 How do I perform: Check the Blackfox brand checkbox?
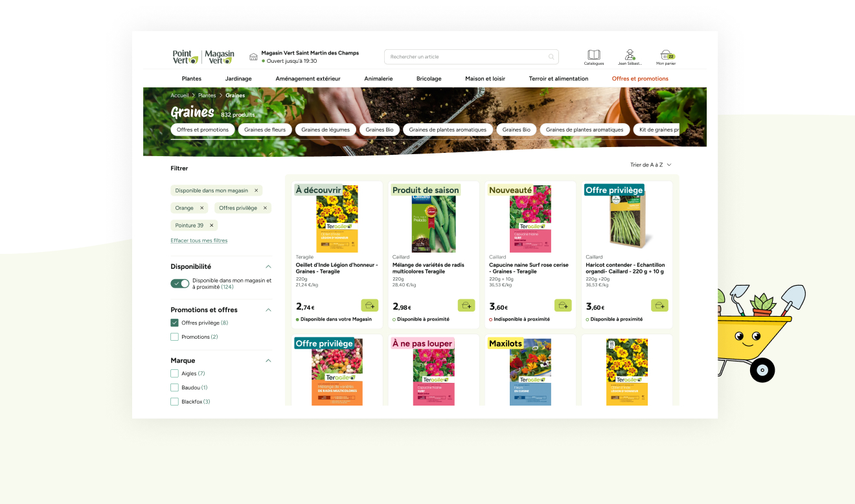click(174, 402)
